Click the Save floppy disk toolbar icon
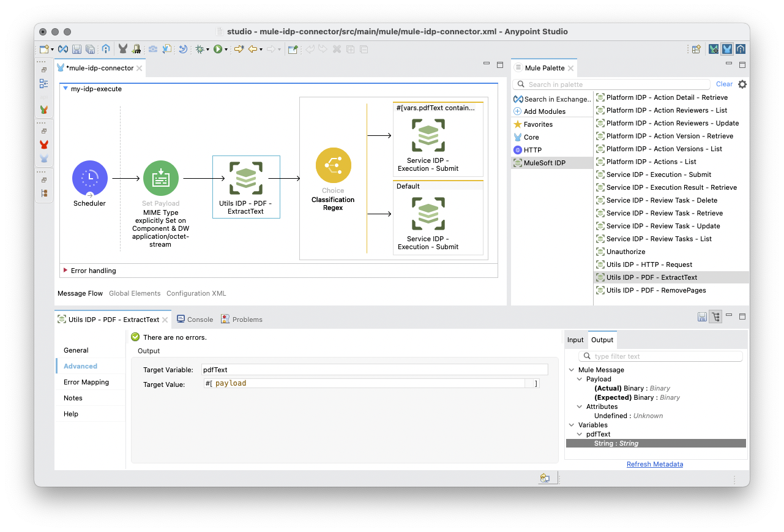The height and width of the screenshot is (532, 784). [x=77, y=49]
